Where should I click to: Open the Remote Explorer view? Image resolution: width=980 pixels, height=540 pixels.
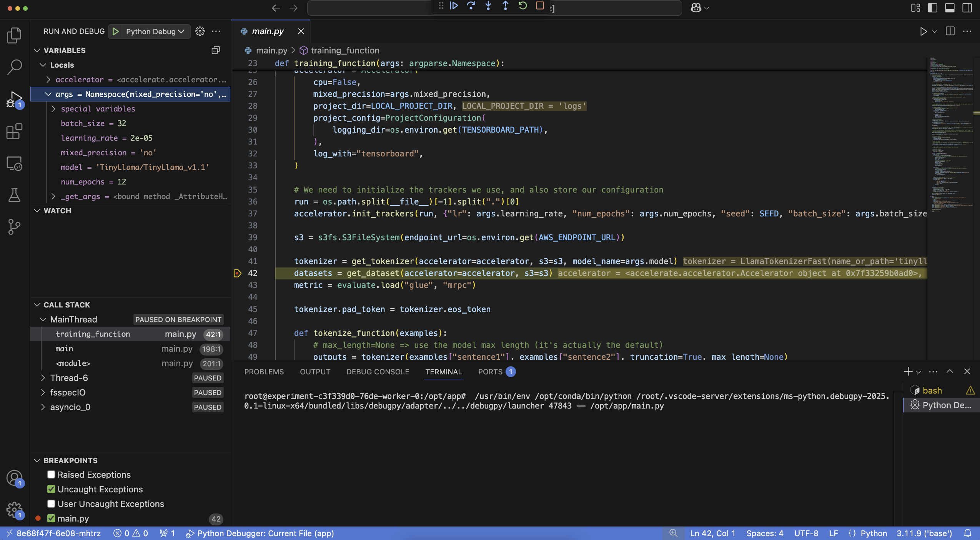(14, 163)
